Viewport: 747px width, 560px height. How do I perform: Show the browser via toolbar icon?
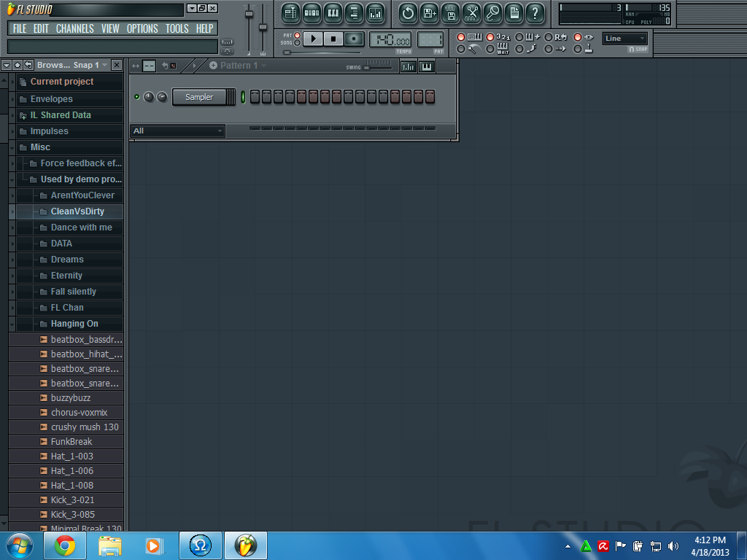pyautogui.click(x=354, y=13)
